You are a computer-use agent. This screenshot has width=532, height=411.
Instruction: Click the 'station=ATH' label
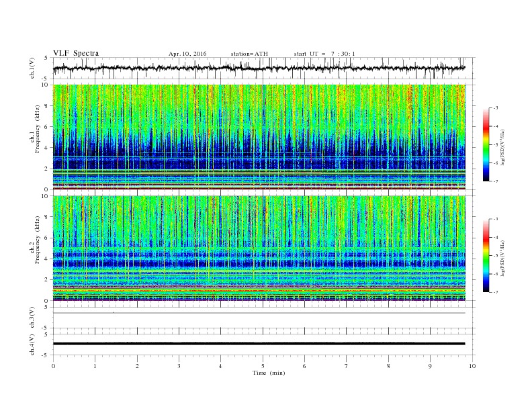pos(249,54)
